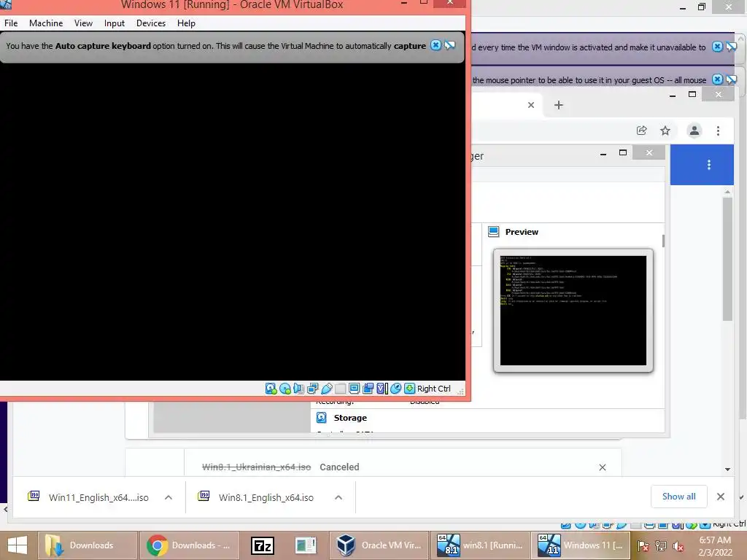The height and width of the screenshot is (560, 747).
Task: Open a new Chrome tab
Action: click(x=558, y=105)
